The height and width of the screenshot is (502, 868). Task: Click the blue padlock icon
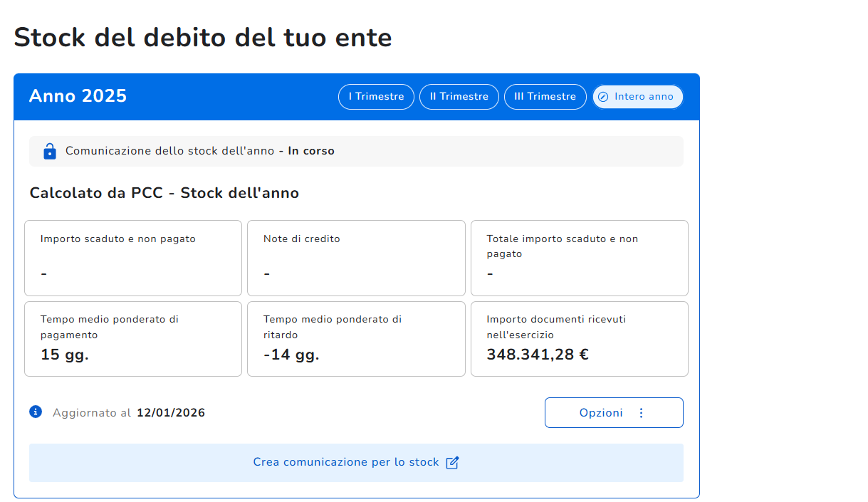pos(49,151)
